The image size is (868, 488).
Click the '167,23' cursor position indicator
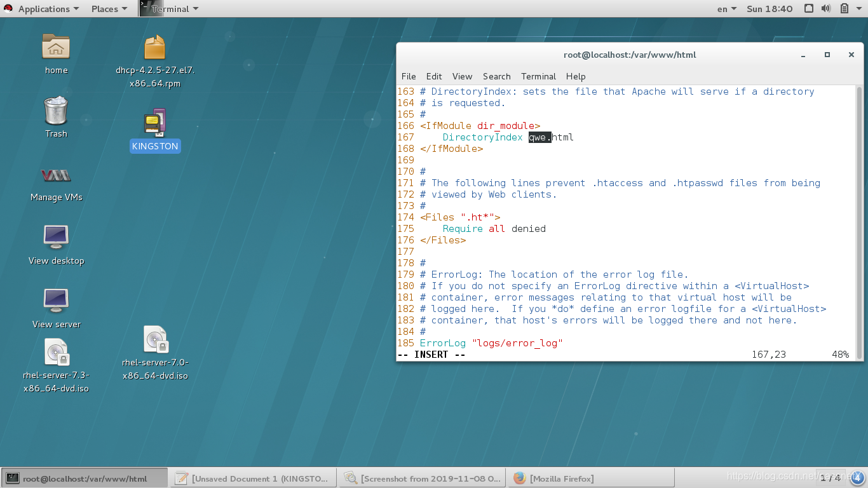click(769, 355)
